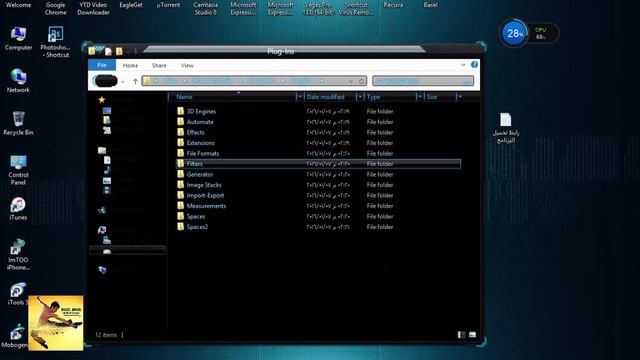Image resolution: width=640 pixels, height=360 pixels.
Task: Open the Computer desktop icon
Action: pyautogui.click(x=18, y=38)
